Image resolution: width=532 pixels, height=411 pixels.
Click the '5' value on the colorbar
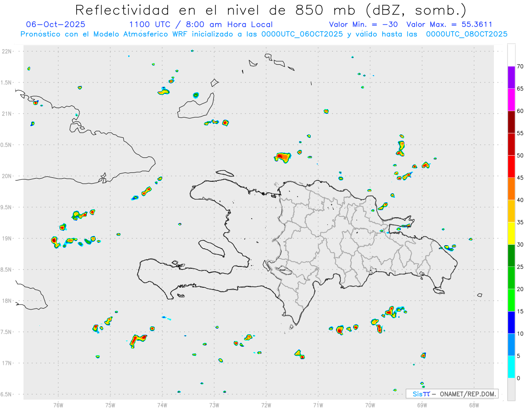coord(518,356)
